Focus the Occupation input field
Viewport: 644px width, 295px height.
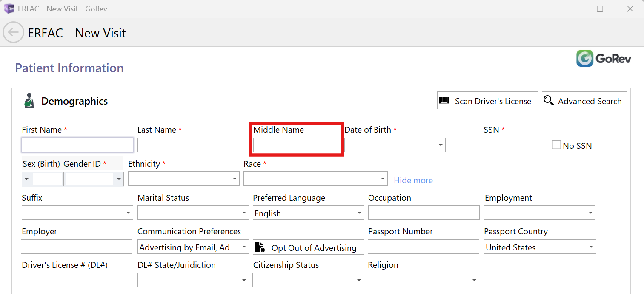424,213
